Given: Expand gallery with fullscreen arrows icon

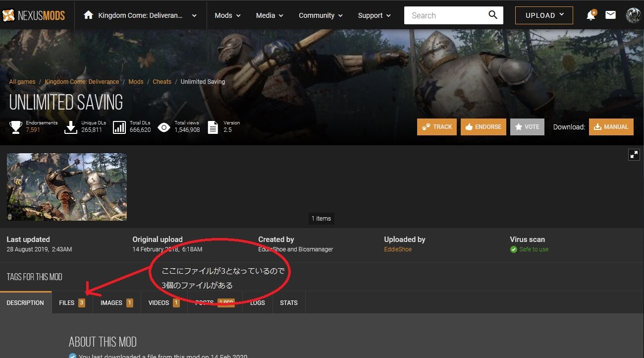Looking at the screenshot, I should click(634, 155).
